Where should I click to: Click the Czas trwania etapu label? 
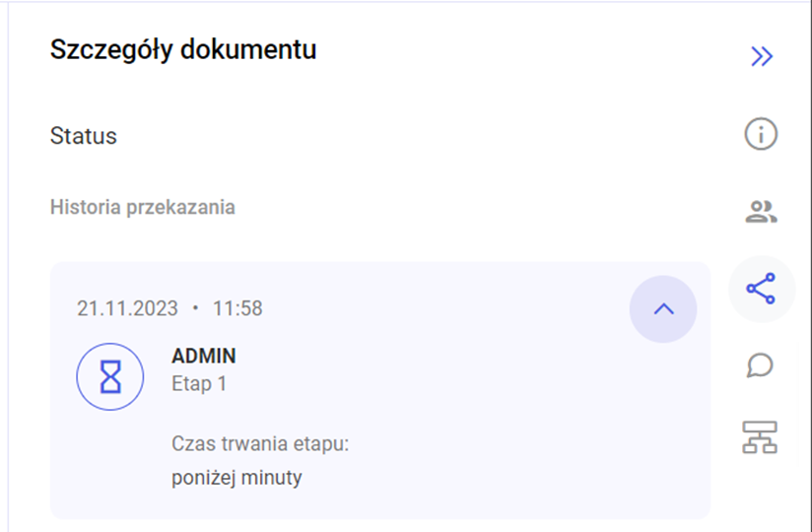click(260, 444)
